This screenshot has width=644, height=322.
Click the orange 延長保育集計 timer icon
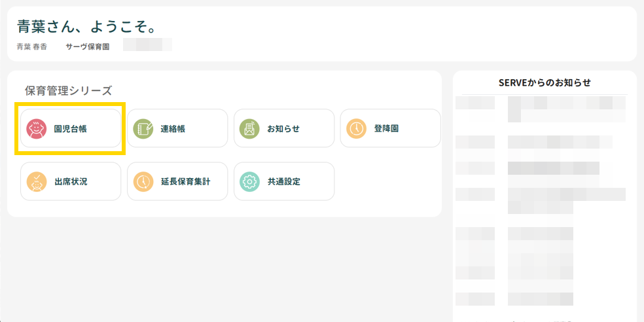pyautogui.click(x=143, y=181)
